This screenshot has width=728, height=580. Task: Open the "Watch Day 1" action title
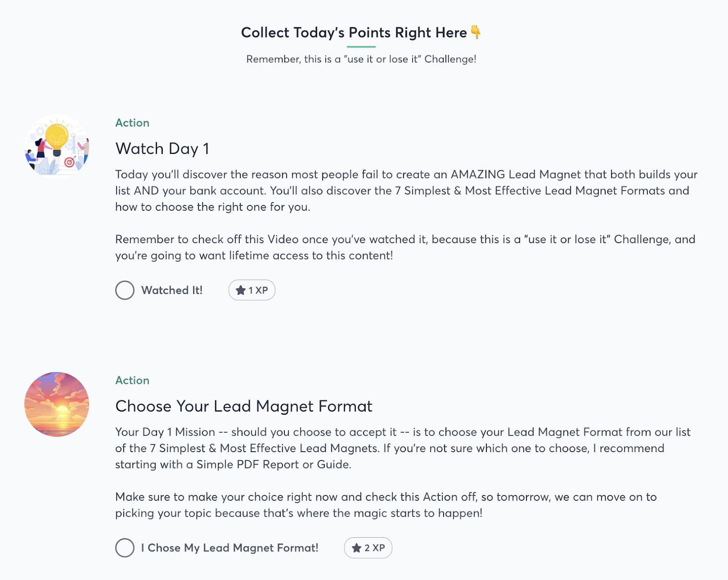[162, 149]
